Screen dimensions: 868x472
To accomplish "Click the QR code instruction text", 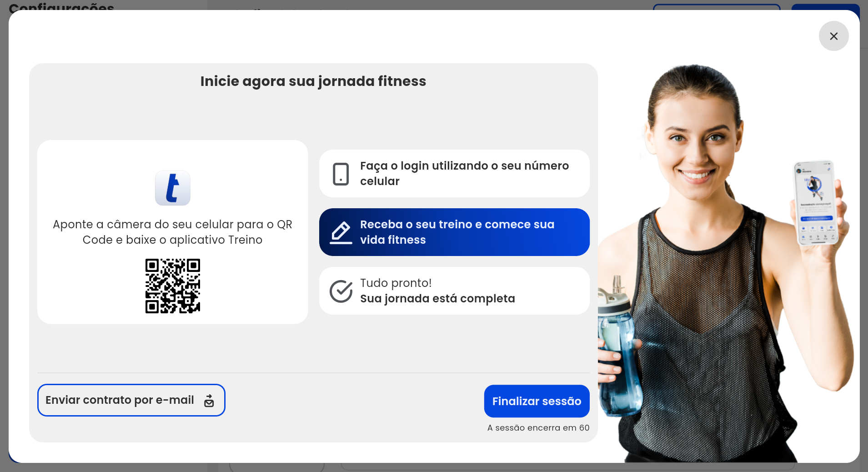I will (x=172, y=232).
